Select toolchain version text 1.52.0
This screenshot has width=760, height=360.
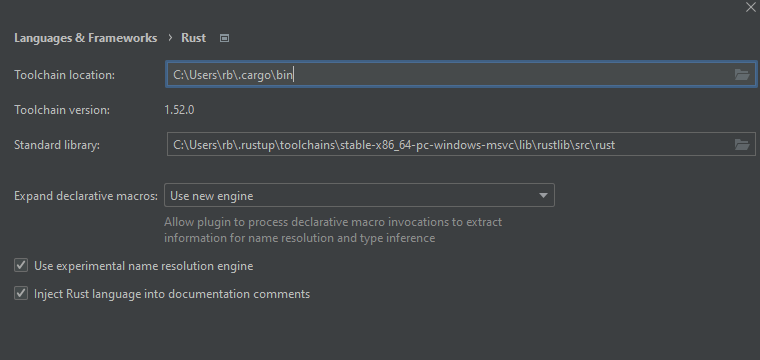[x=179, y=110]
